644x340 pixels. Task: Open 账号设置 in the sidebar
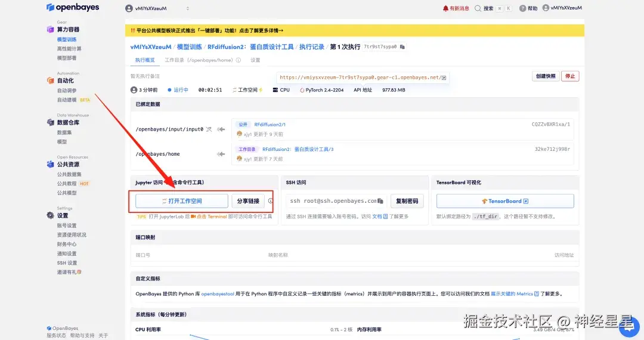[67, 225]
